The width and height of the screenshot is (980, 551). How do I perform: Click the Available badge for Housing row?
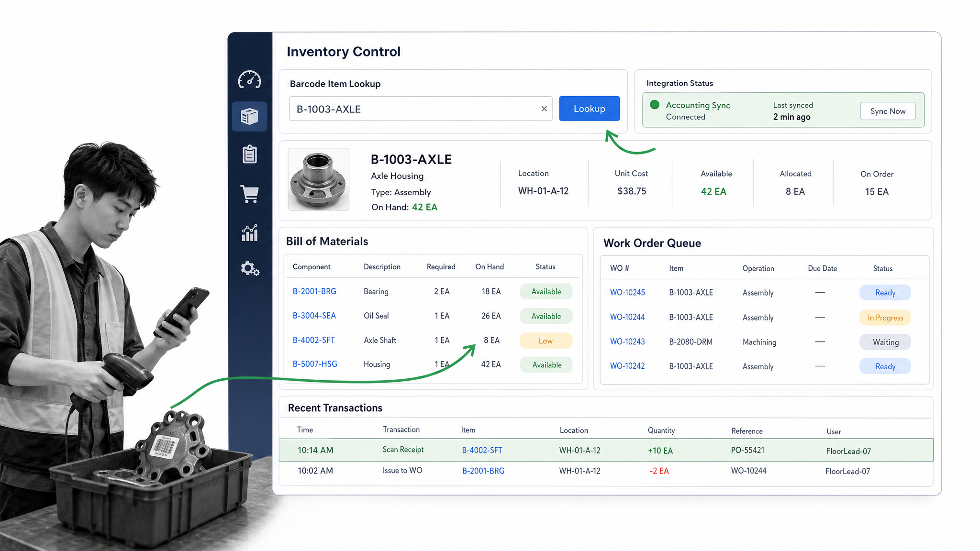[x=546, y=365]
